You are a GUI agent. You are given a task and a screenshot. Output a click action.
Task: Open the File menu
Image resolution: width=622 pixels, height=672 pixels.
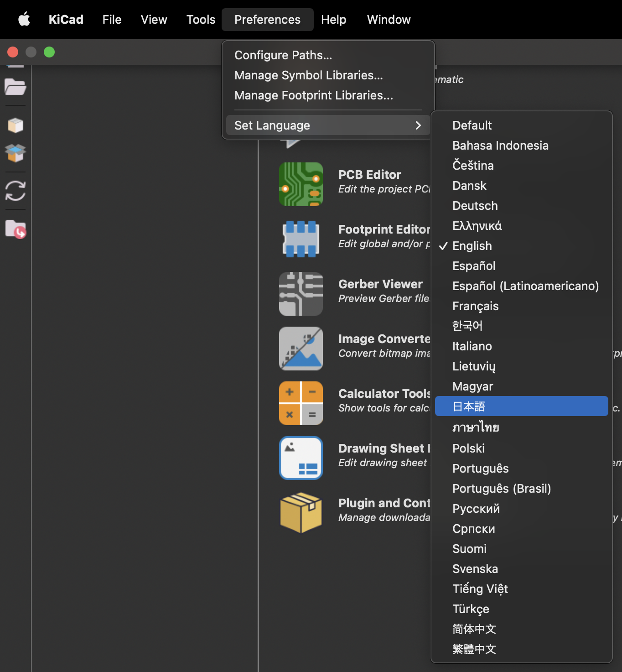click(x=112, y=20)
